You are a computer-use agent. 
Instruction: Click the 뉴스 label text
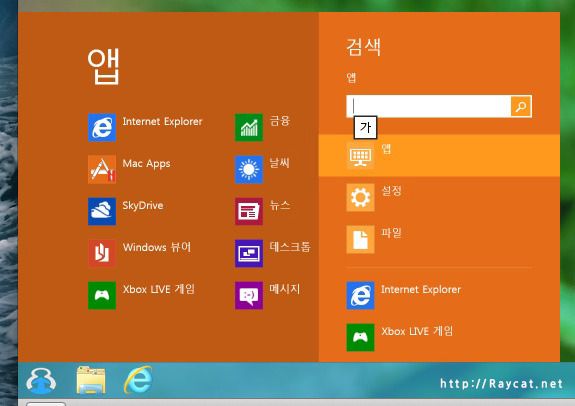pos(280,205)
